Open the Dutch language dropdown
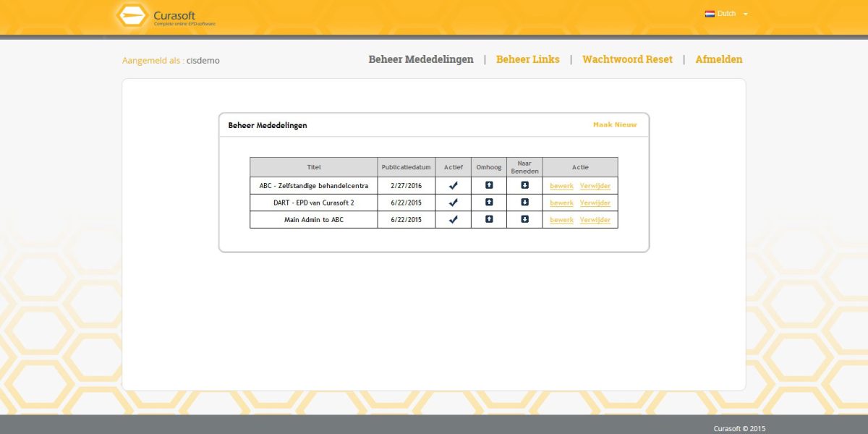This screenshot has width=868, height=434. (745, 13)
